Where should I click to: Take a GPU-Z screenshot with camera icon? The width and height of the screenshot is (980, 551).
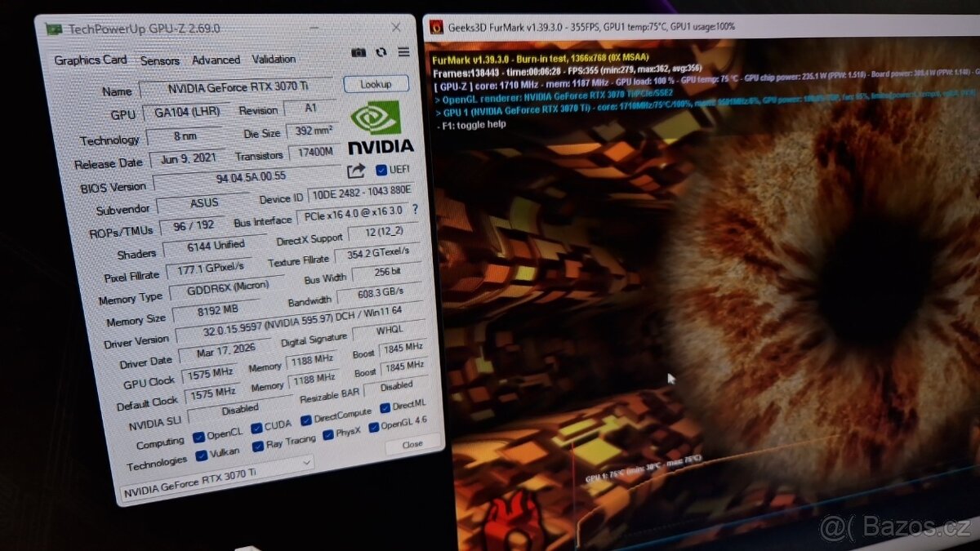[359, 52]
